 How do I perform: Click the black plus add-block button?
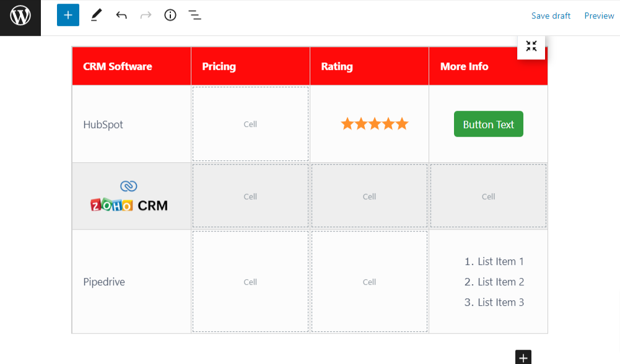coord(523,357)
